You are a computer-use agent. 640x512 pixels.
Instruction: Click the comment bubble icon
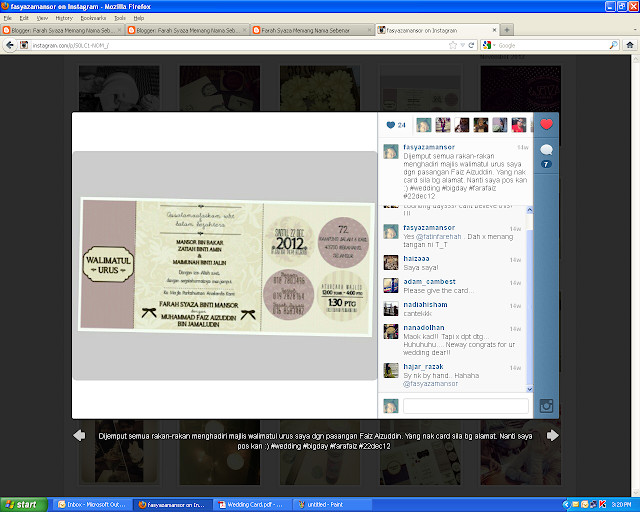click(x=546, y=150)
